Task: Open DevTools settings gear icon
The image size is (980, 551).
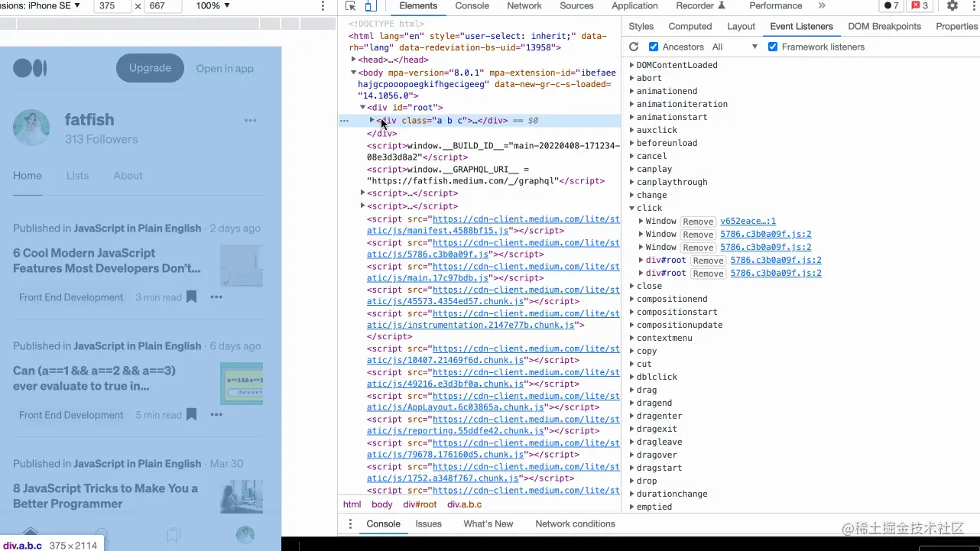Action: [x=952, y=5]
